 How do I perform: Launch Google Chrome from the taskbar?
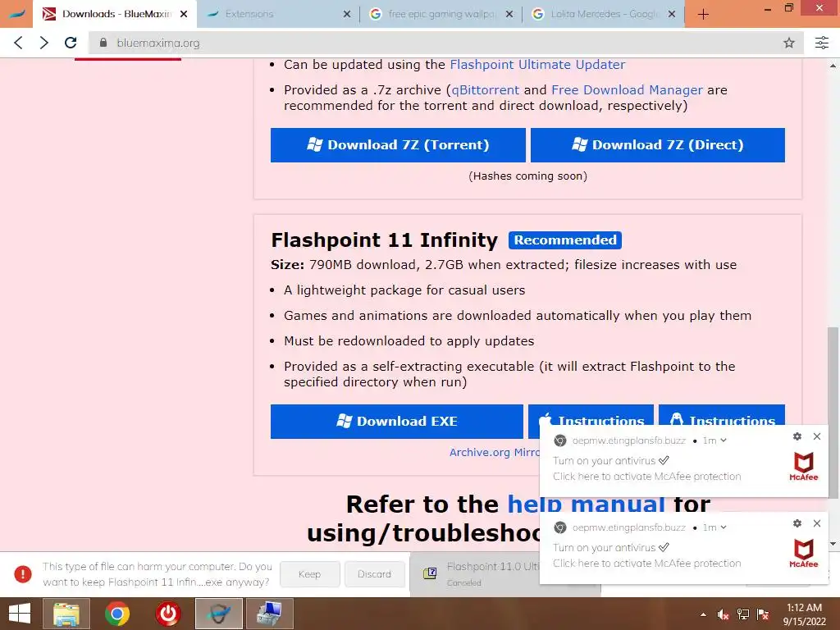click(117, 614)
